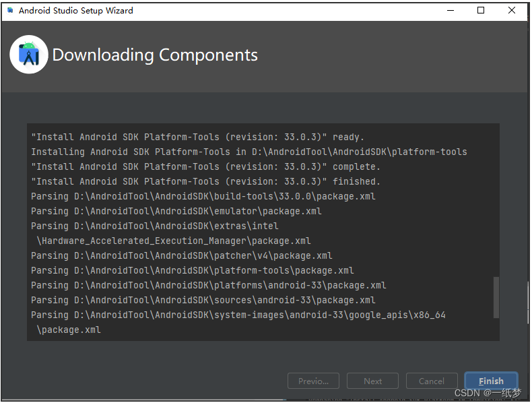Maximize the Setup Wizard window
This screenshot has width=532, height=403.
(x=481, y=10)
